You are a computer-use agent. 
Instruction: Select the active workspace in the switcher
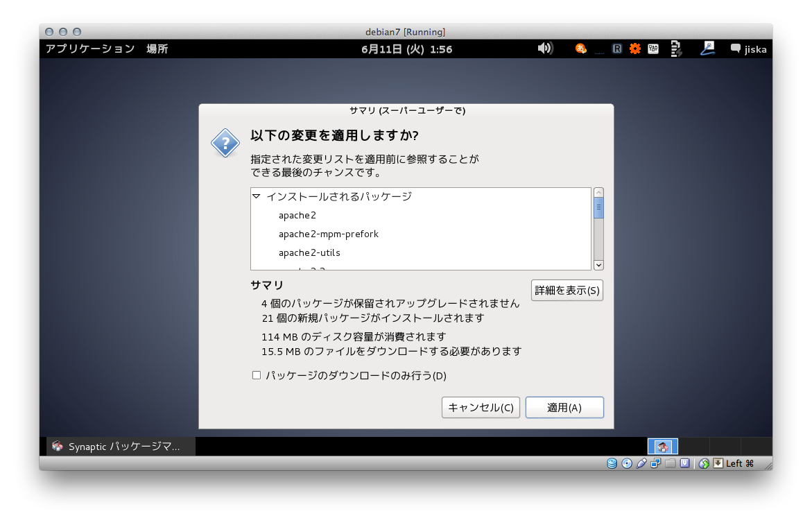click(x=663, y=447)
